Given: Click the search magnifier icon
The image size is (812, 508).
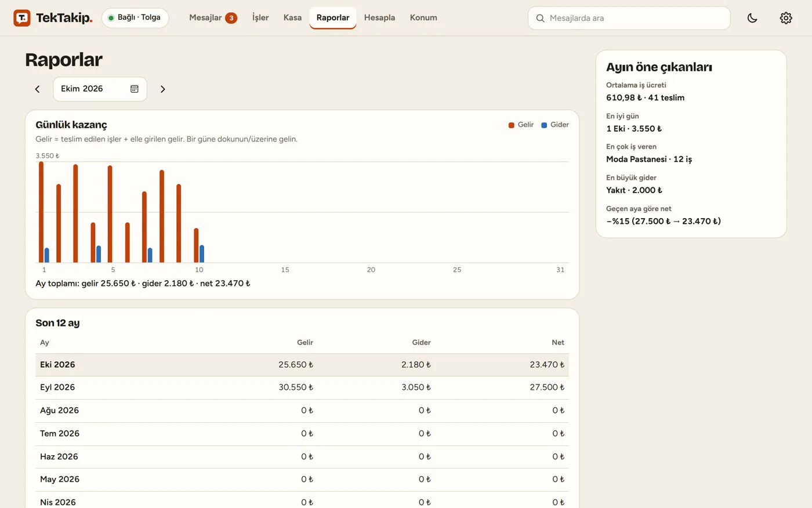Looking at the screenshot, I should tap(540, 18).
